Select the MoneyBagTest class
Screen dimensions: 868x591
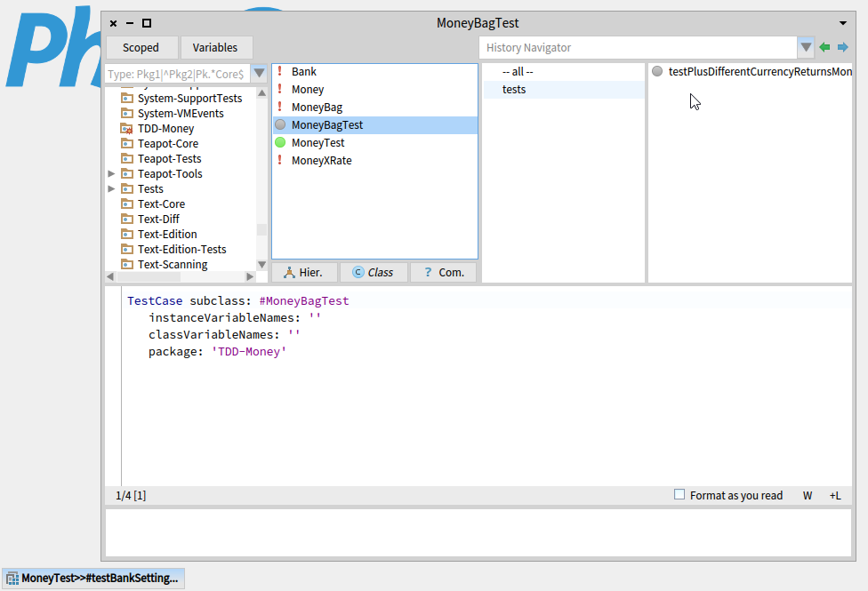click(x=374, y=125)
